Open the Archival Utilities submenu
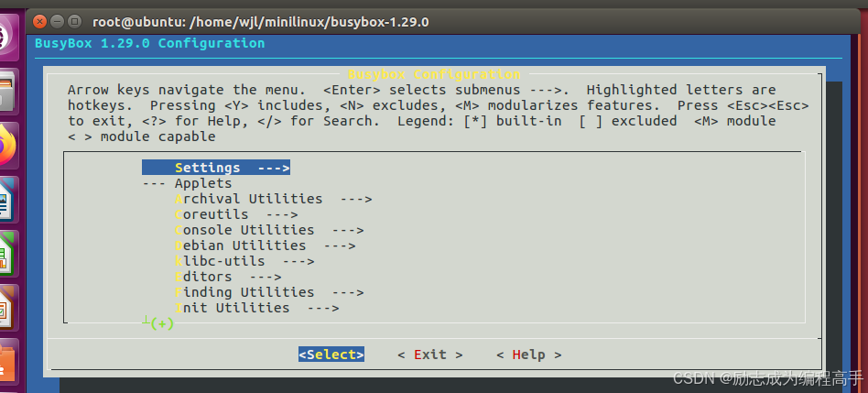The height and width of the screenshot is (393, 868). [x=274, y=199]
